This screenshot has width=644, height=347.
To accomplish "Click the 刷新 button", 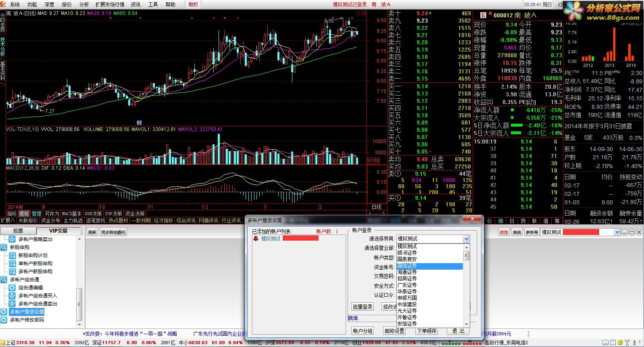I will click(92, 232).
